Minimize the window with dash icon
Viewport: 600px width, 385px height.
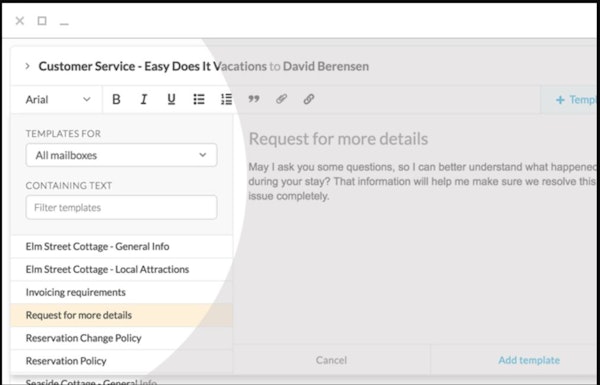64,24
